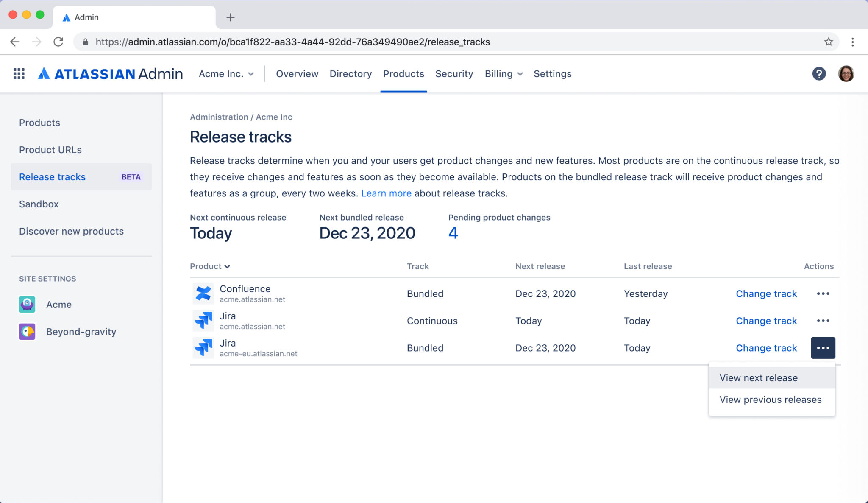Click Change track for Confluence

point(766,293)
